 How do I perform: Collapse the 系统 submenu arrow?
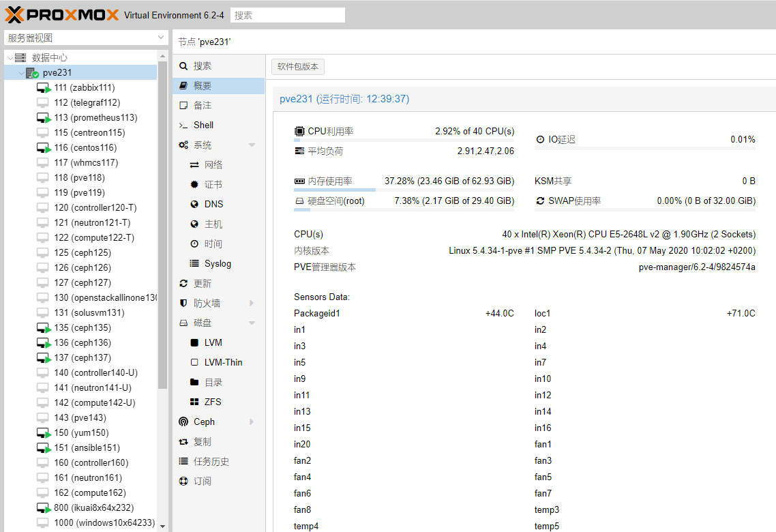(252, 145)
